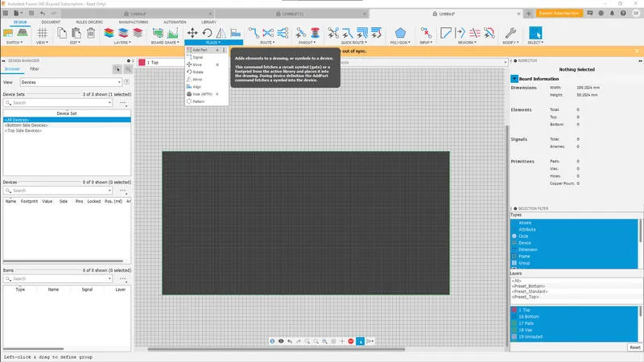
Task: Switch to schematic via SWITCH icon
Action: pos(8,33)
